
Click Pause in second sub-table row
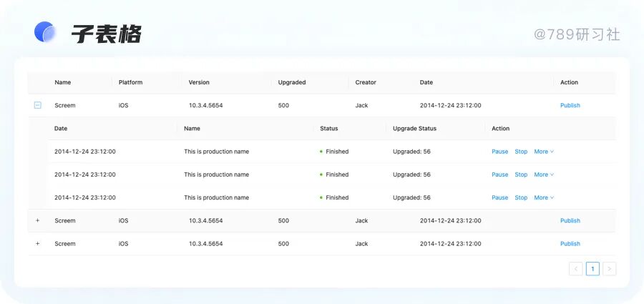coord(500,175)
